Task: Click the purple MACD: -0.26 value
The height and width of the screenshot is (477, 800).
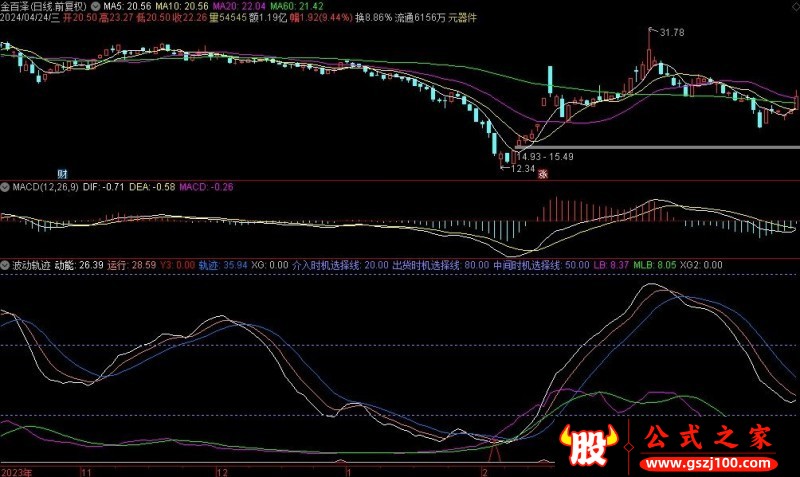Action: coord(206,187)
